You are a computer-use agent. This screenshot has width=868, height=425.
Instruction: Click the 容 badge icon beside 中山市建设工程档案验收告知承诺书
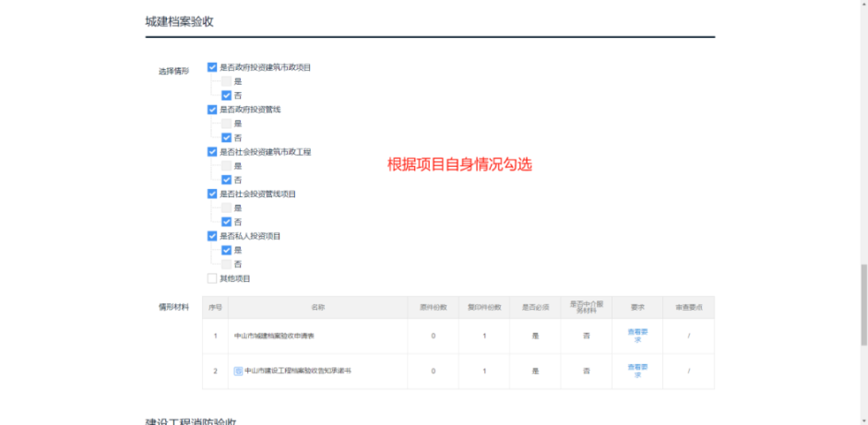coord(238,371)
